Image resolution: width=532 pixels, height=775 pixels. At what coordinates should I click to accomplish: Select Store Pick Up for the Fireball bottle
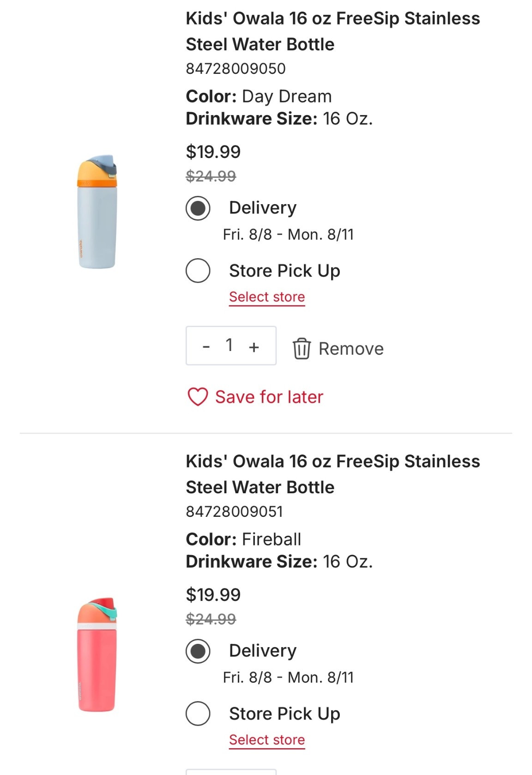[198, 714]
